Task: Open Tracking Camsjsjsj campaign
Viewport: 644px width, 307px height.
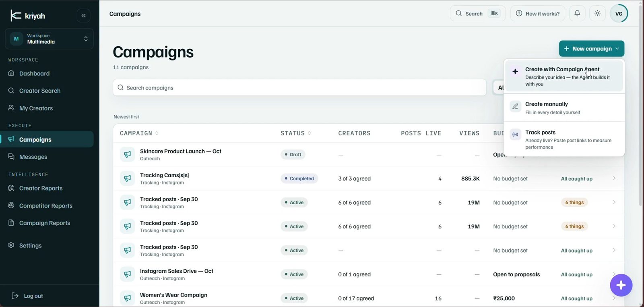Action: [x=164, y=175]
